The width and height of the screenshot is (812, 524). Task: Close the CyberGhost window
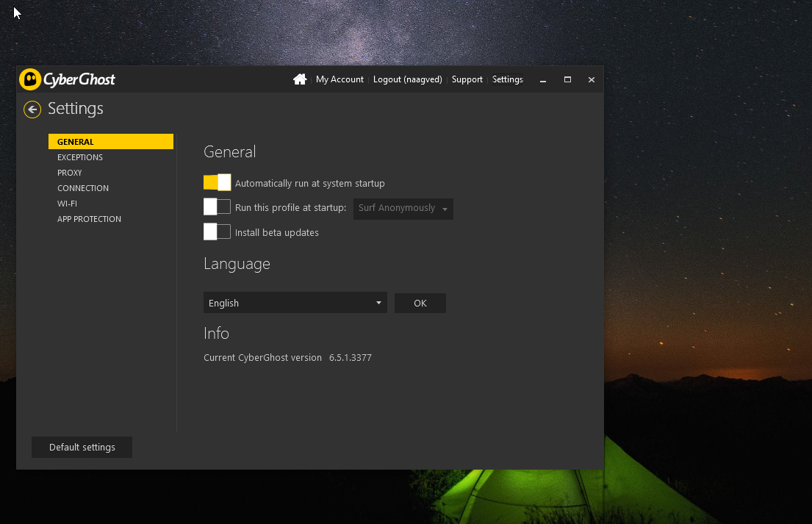(x=592, y=79)
